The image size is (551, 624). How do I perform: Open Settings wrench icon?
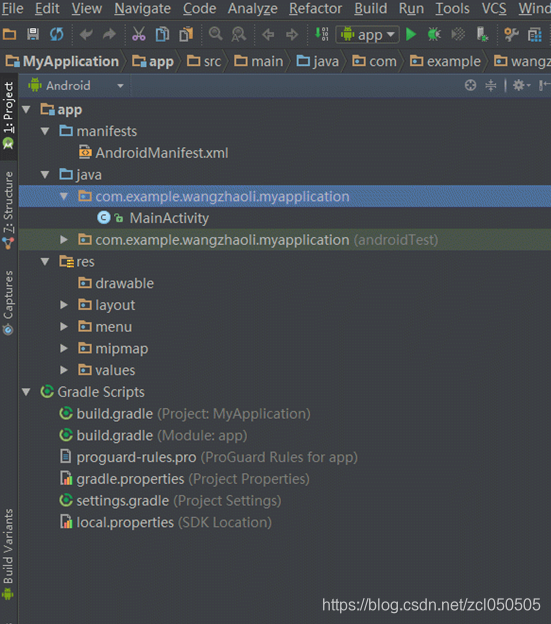click(511, 35)
